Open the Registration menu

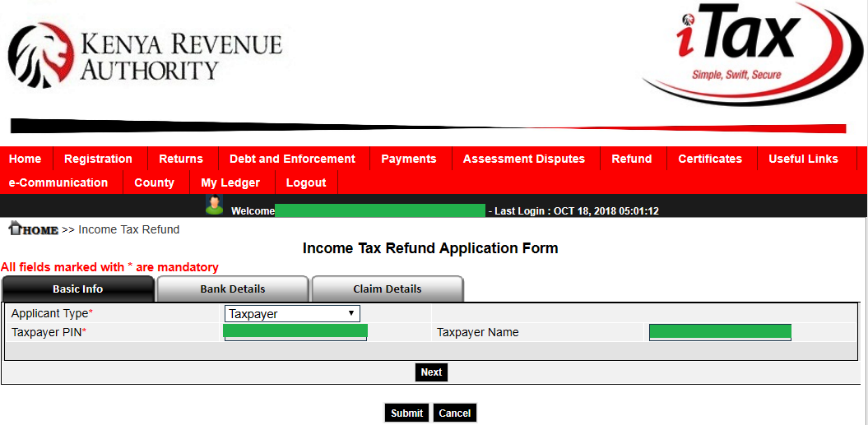(98, 159)
